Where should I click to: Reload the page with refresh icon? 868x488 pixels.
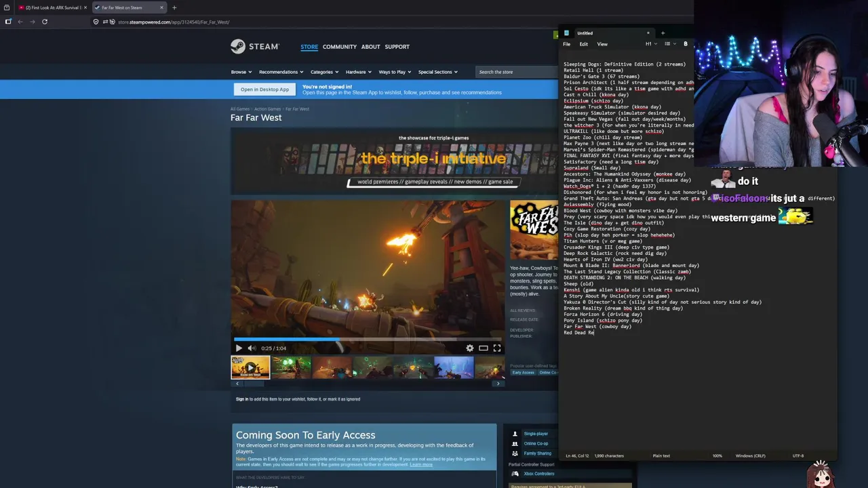point(45,22)
